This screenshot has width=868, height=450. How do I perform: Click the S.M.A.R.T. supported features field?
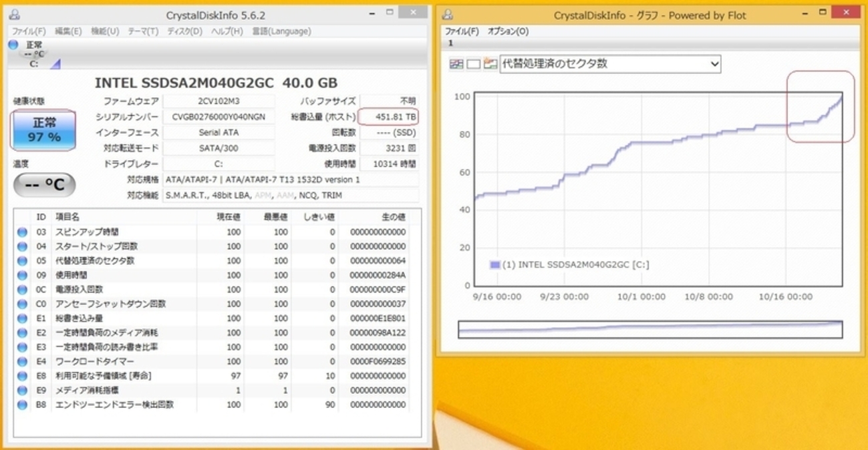[x=291, y=196]
